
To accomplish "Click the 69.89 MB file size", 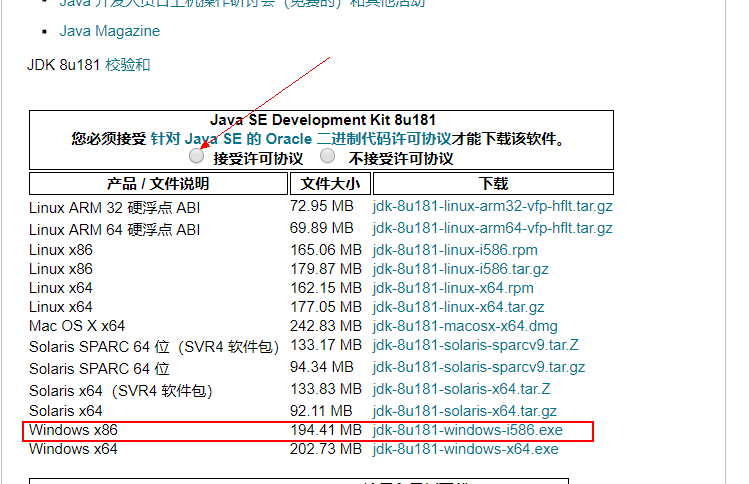I will pyautogui.click(x=321, y=228).
